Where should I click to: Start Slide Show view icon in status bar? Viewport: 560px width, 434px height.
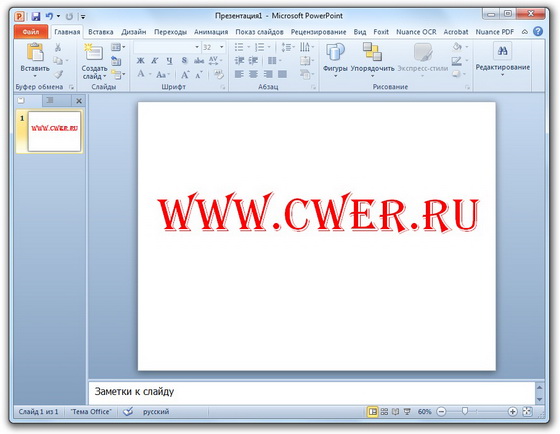[407, 411]
